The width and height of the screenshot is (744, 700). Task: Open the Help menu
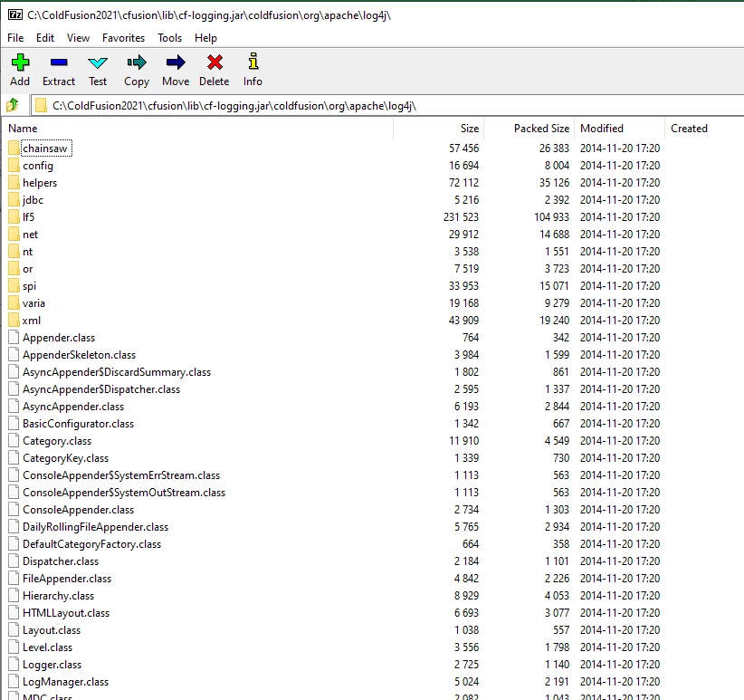coord(205,37)
